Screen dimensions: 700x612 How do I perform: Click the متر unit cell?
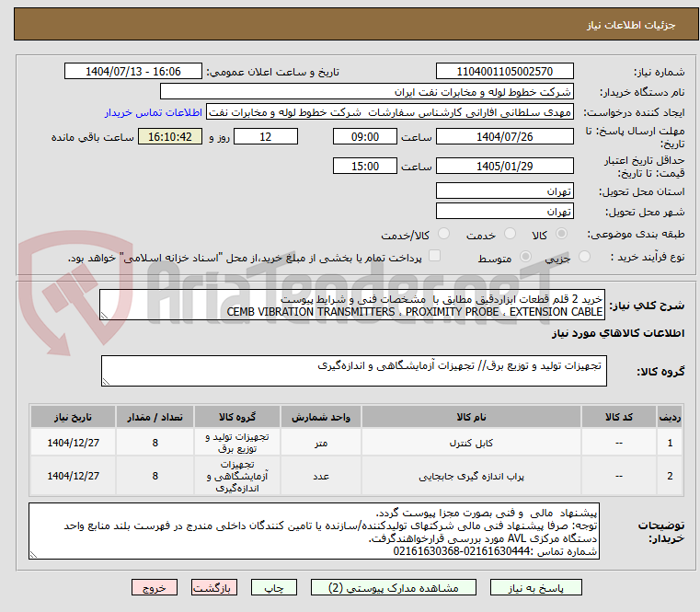(320, 443)
